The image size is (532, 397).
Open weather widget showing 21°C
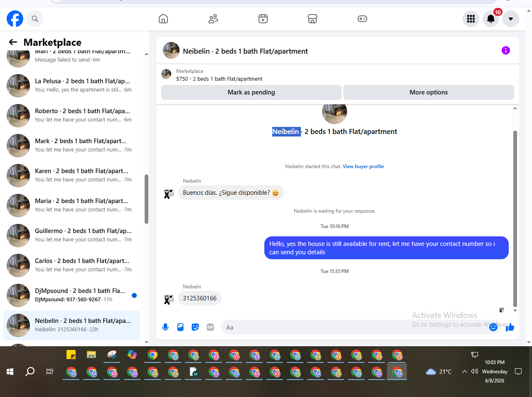coord(439,372)
